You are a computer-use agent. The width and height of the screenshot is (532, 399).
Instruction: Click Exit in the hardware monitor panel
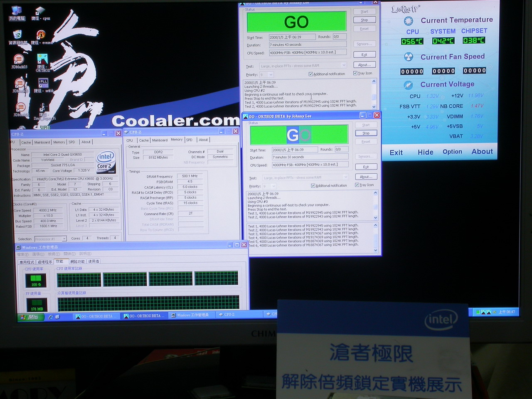(396, 153)
